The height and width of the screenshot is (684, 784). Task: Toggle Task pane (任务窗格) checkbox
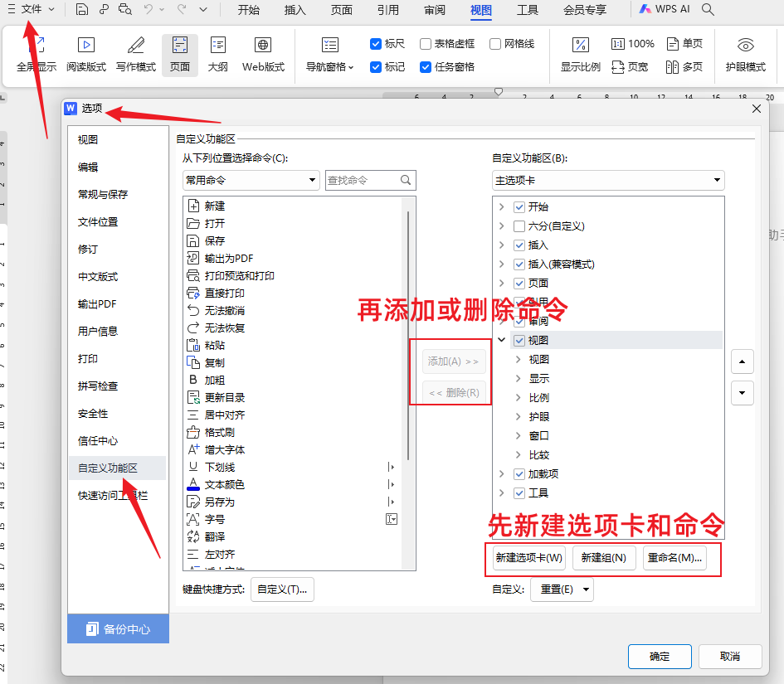[426, 67]
